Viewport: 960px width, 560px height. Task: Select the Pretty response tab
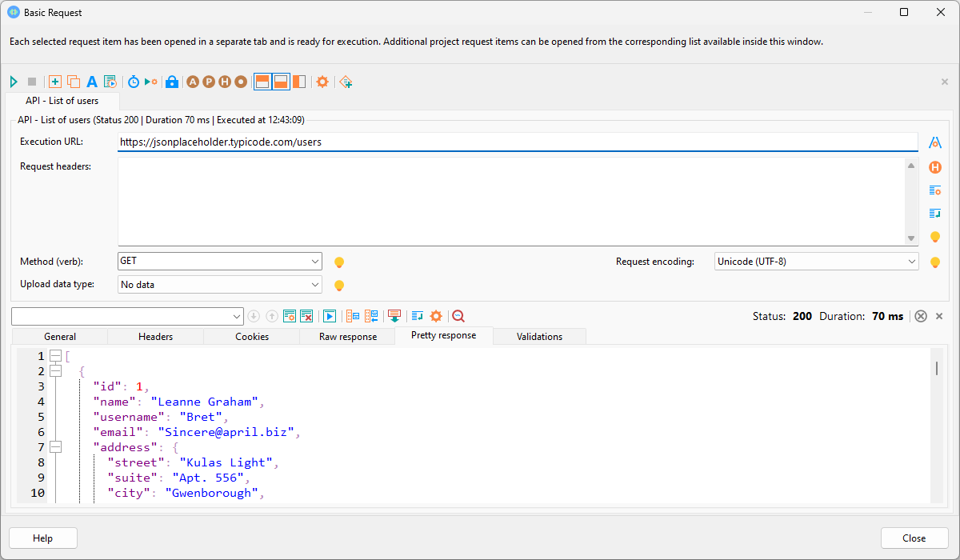(x=444, y=336)
